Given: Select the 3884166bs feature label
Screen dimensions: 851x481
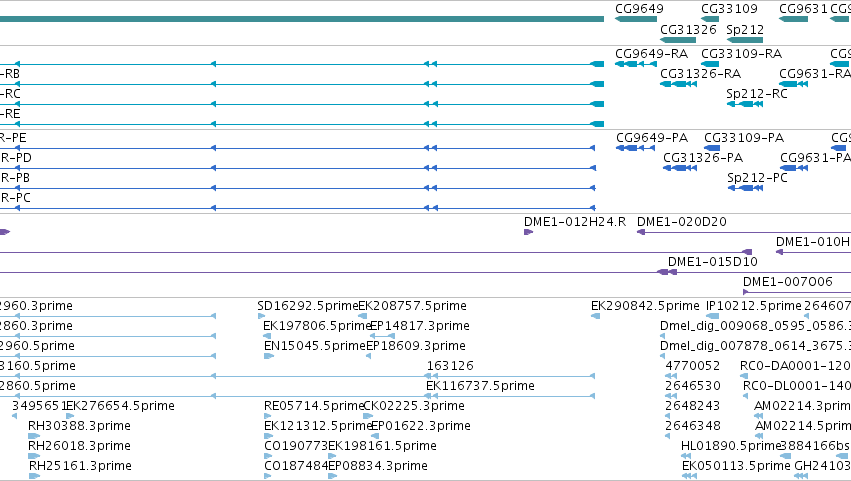Looking at the screenshot, I should click(x=815, y=446).
